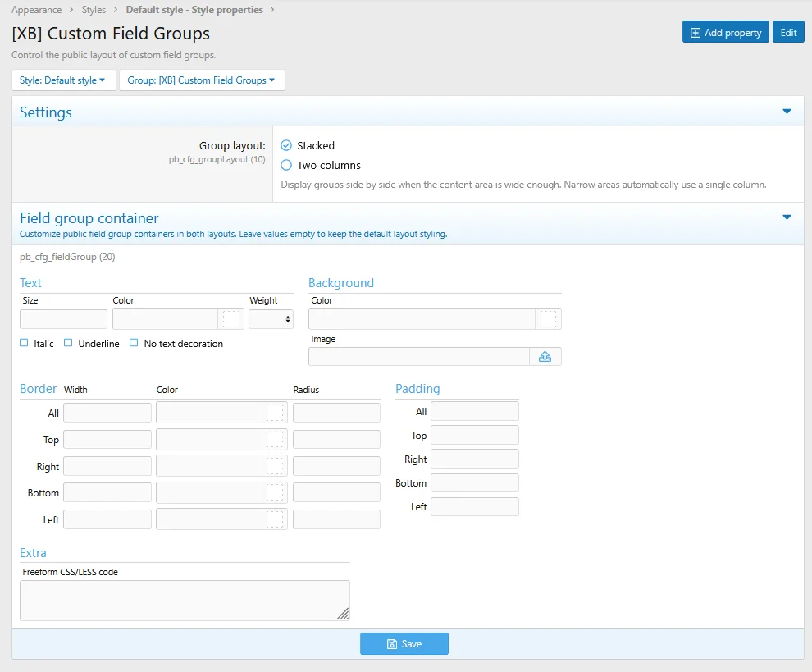The width and height of the screenshot is (812, 672).
Task: Collapse the Field group container section
Action: point(787,217)
